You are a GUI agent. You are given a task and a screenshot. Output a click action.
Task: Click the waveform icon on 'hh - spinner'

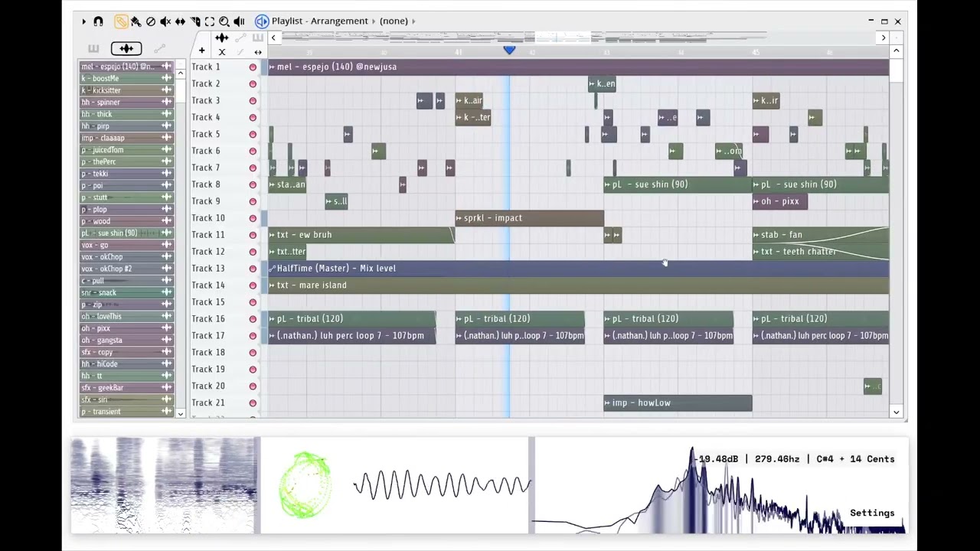pos(166,102)
